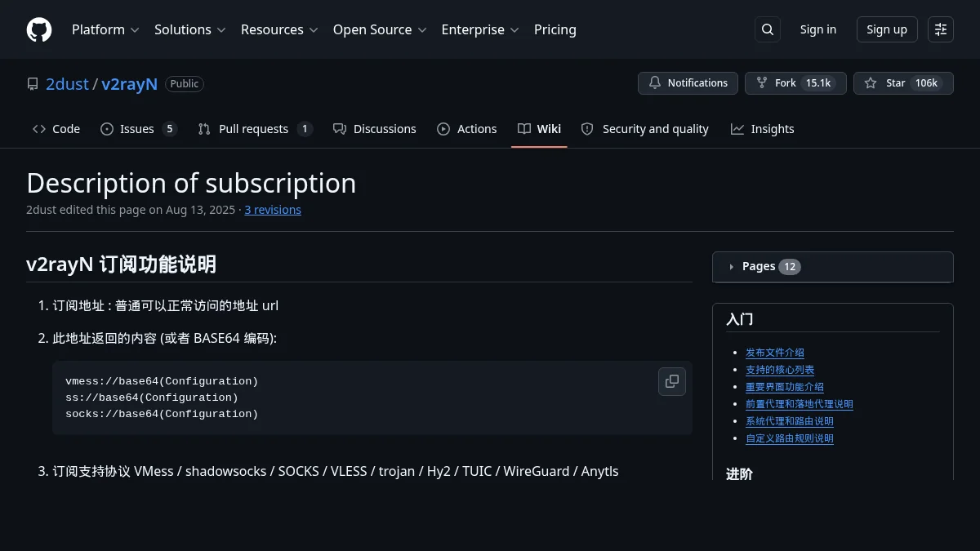980x551 pixels.
Task: Expand the Solutions menu
Action: click(189, 29)
